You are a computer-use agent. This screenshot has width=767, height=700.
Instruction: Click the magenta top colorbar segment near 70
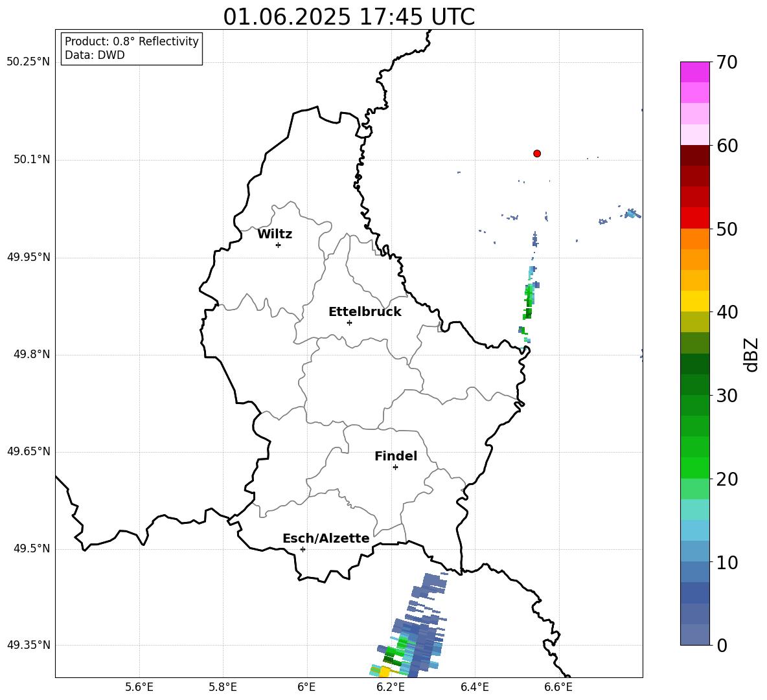[694, 72]
